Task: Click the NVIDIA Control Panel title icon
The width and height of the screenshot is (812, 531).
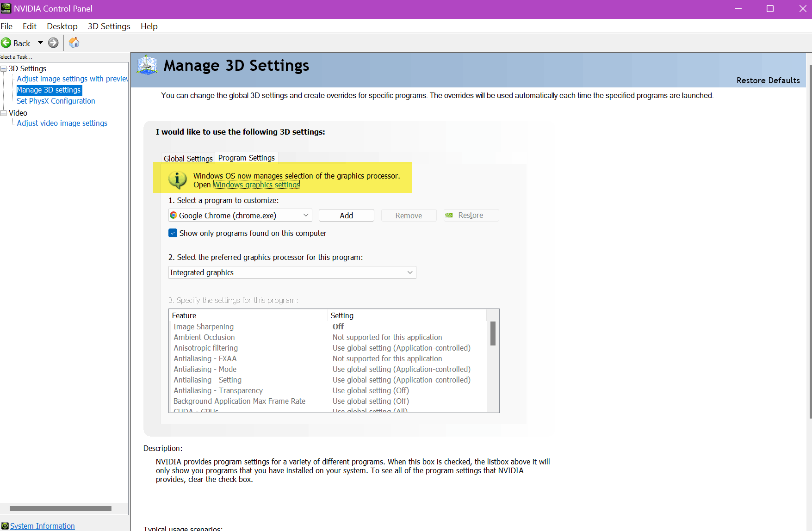Action: point(6,8)
